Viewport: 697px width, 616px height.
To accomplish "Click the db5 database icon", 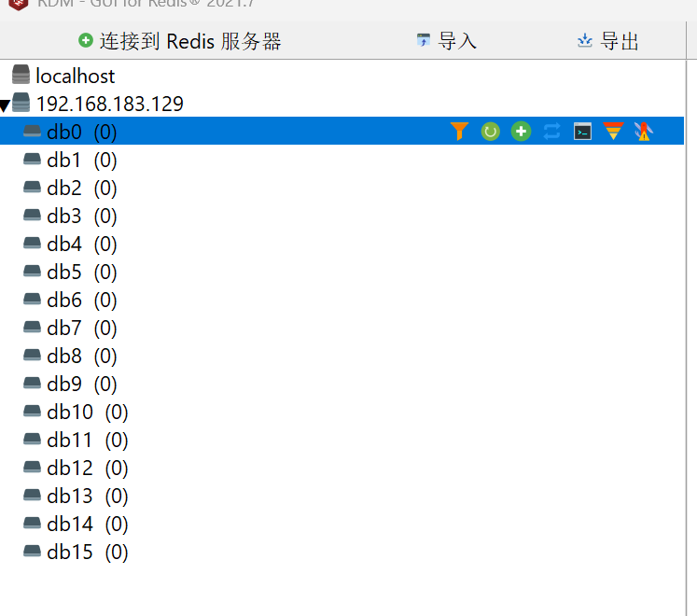I will [x=32, y=272].
